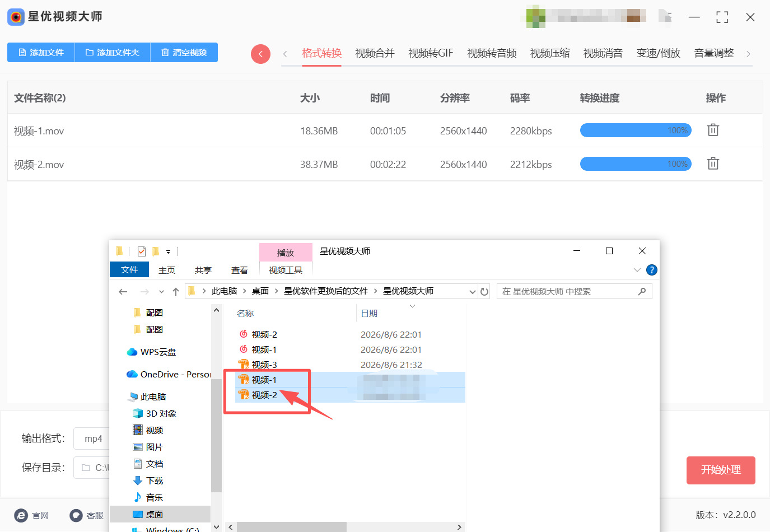Open the Explorer 查看 ribbon tab
This screenshot has height=532, width=770.
(x=240, y=270)
